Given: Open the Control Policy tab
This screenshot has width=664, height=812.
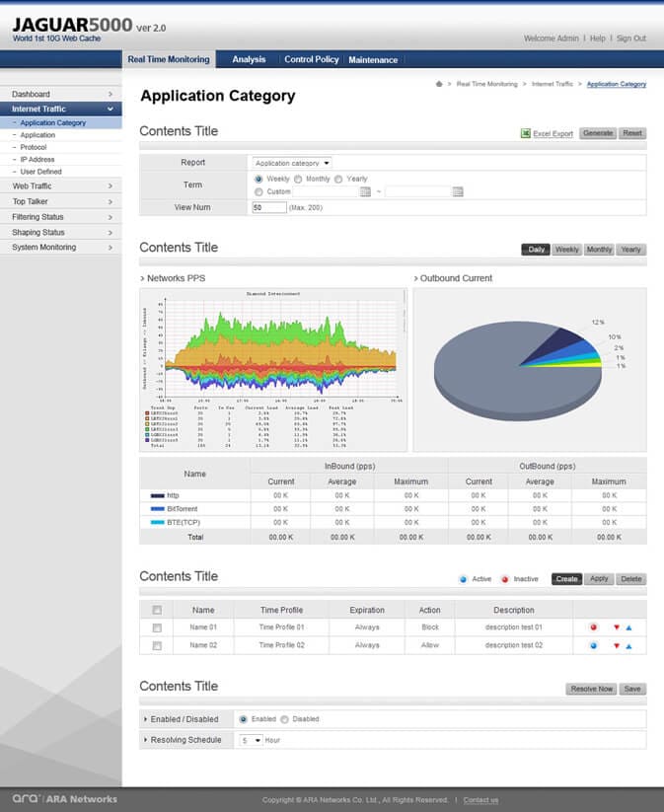Looking at the screenshot, I should 312,59.
